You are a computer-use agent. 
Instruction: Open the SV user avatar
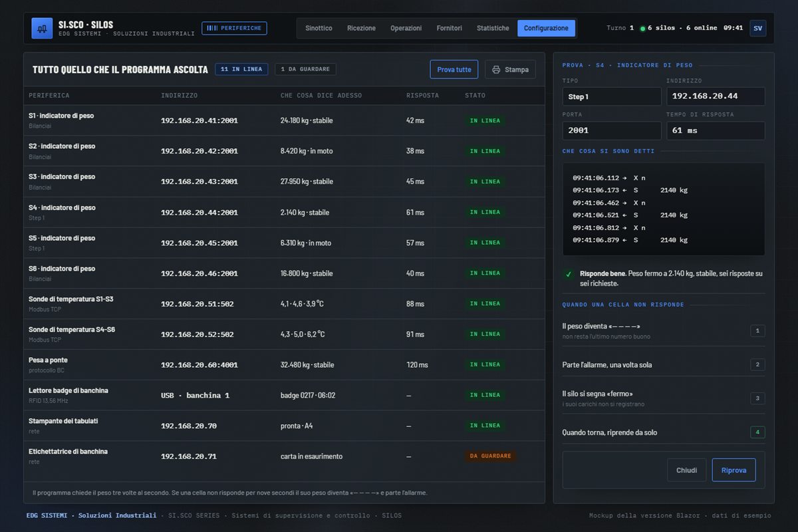point(757,28)
